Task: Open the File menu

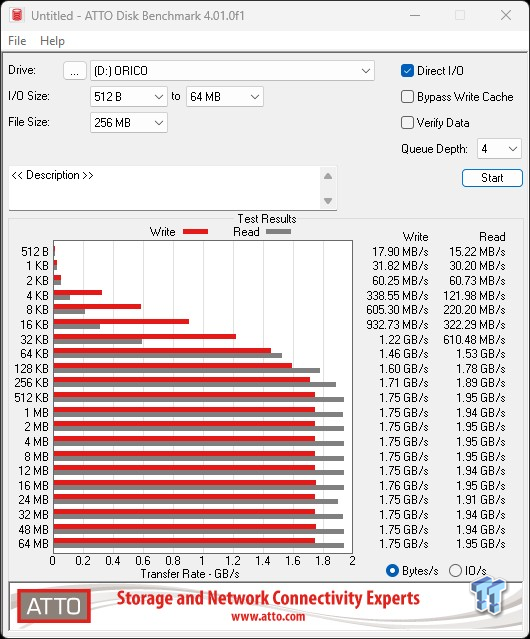Action: (x=17, y=41)
